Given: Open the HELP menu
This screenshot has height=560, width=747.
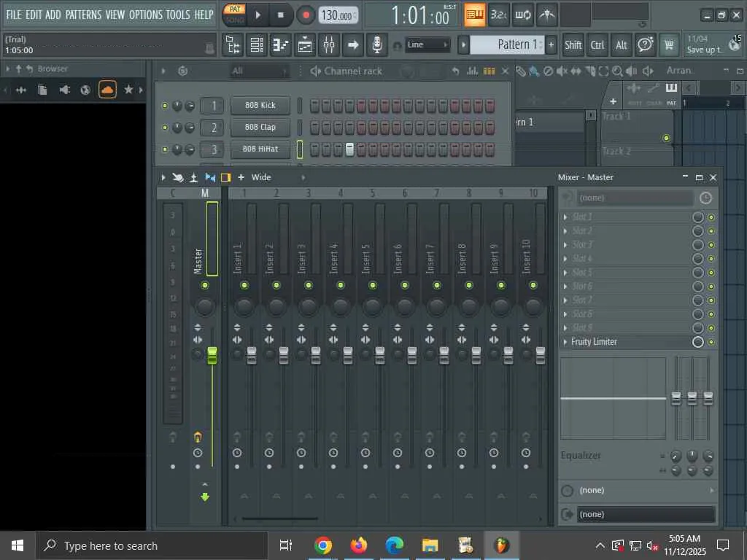Looking at the screenshot, I should 204,15.
